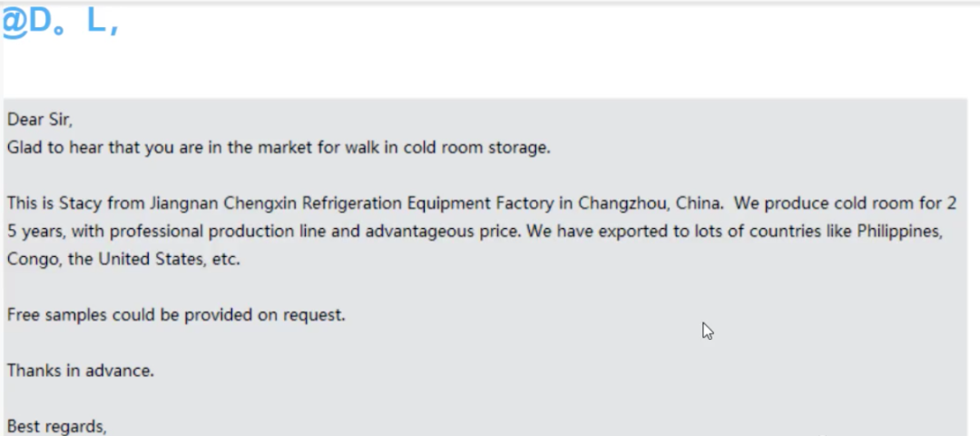Click the blue "@D。L," header text
Viewport: 980px width, 436px height.
(x=60, y=24)
